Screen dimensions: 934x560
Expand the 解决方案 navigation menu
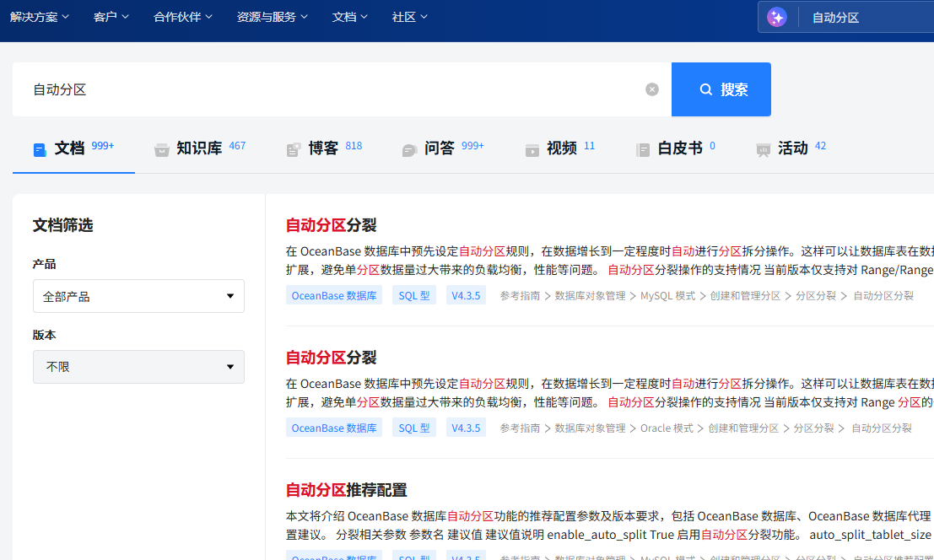[x=40, y=17]
